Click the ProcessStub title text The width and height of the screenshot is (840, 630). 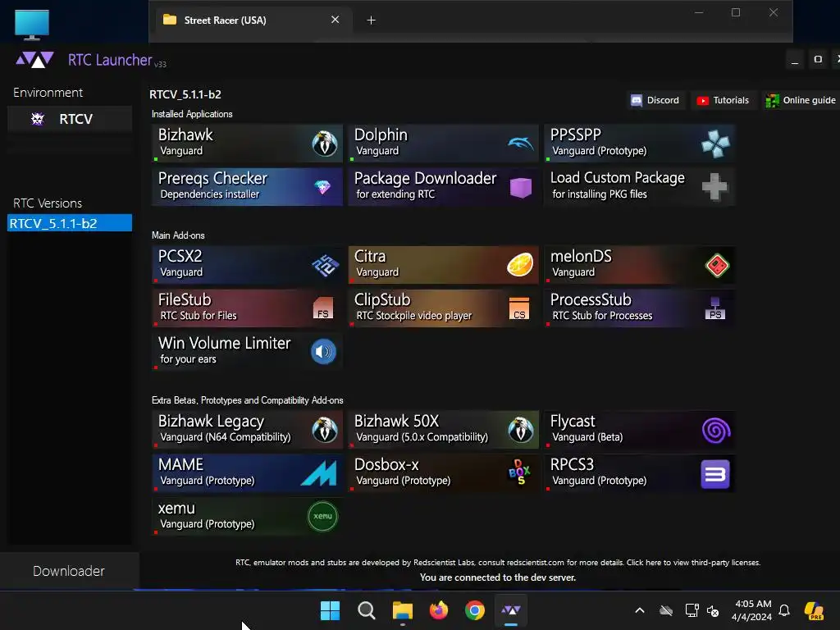tap(591, 299)
